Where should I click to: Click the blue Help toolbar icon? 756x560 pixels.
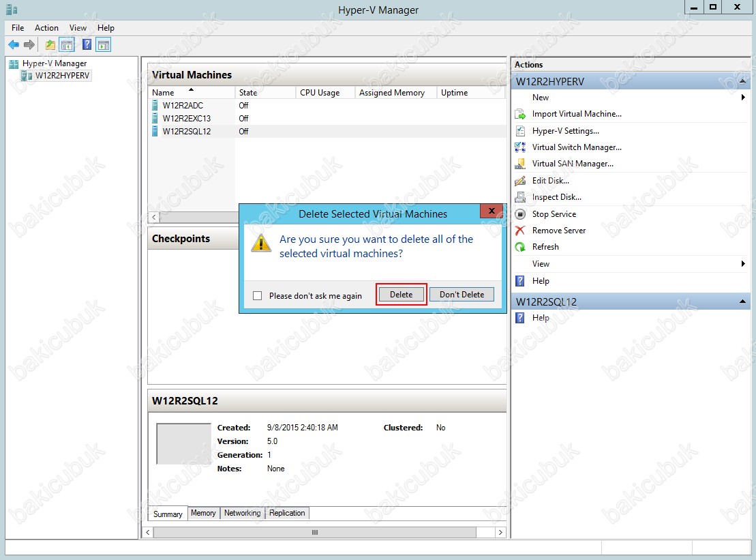point(87,45)
